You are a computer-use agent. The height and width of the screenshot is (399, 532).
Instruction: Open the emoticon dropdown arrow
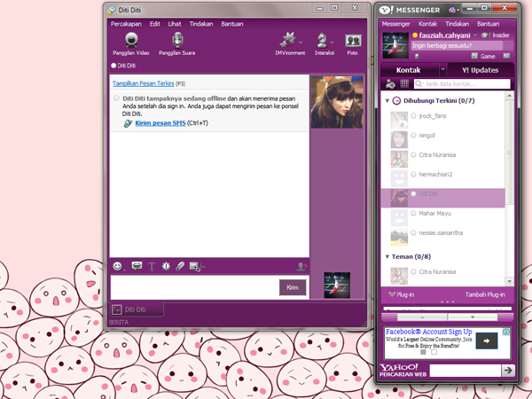point(124,270)
